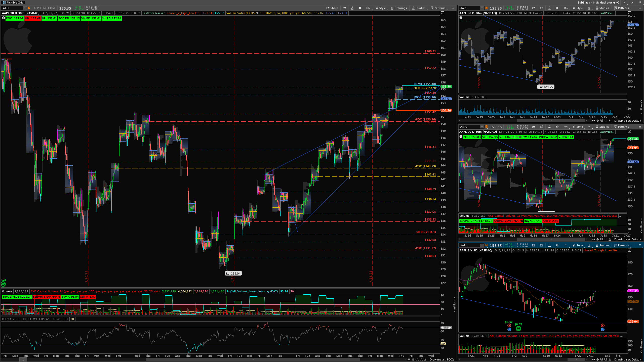Open Drawing set: POCs selector
The image size is (644, 362).
(442, 359)
